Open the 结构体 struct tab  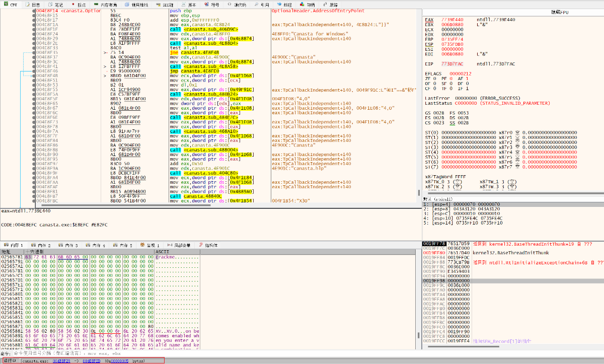pos(208,245)
